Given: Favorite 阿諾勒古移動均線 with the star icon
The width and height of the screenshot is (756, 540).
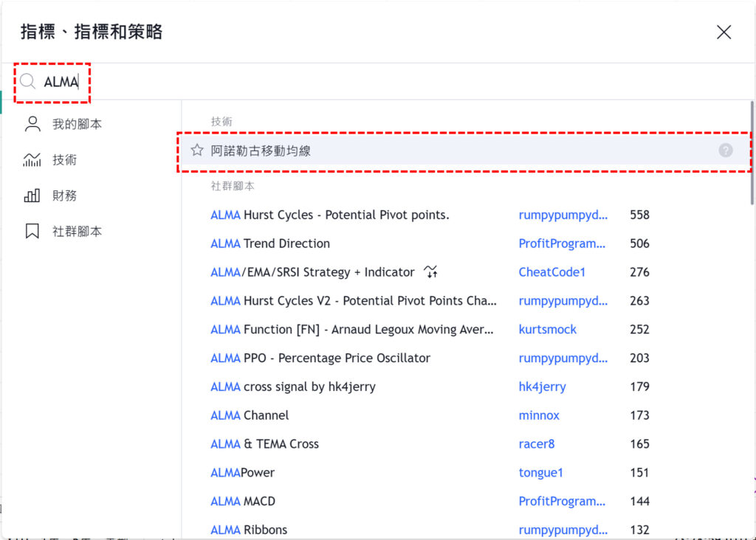Looking at the screenshot, I should [197, 150].
